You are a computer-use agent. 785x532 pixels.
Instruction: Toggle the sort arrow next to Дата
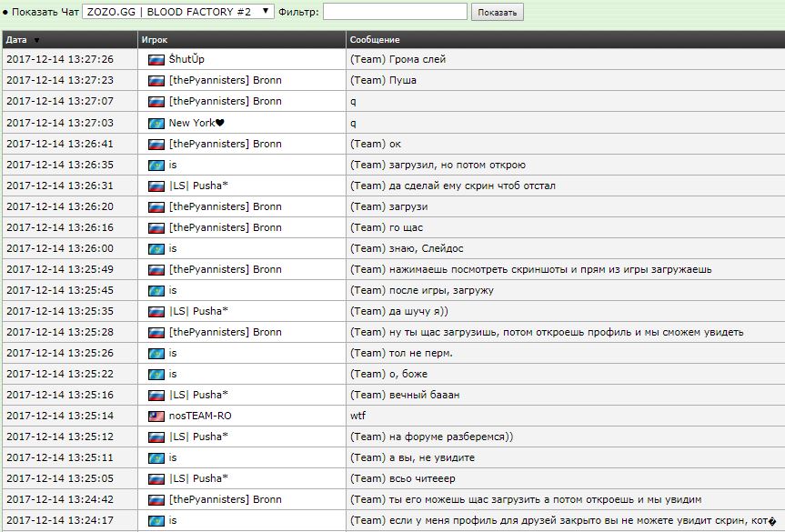point(36,41)
